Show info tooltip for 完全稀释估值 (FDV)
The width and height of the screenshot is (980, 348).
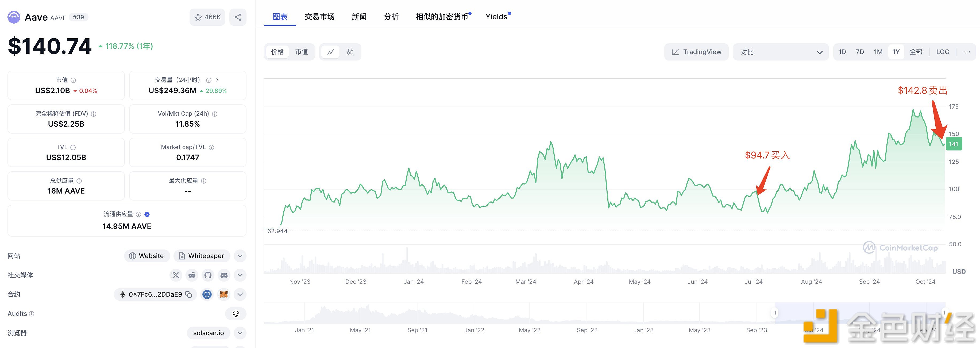tap(94, 114)
